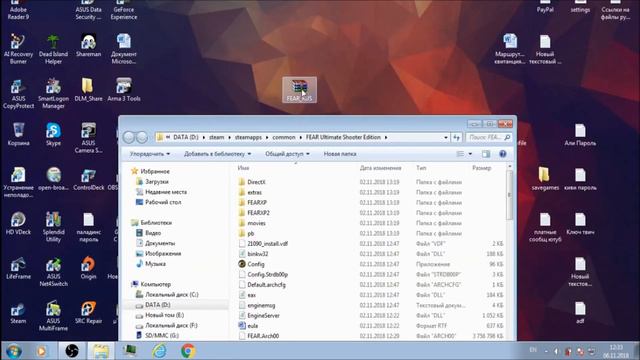Open Добавить в библиотеку dropdown
This screenshot has width=640, height=360.
click(x=218, y=154)
